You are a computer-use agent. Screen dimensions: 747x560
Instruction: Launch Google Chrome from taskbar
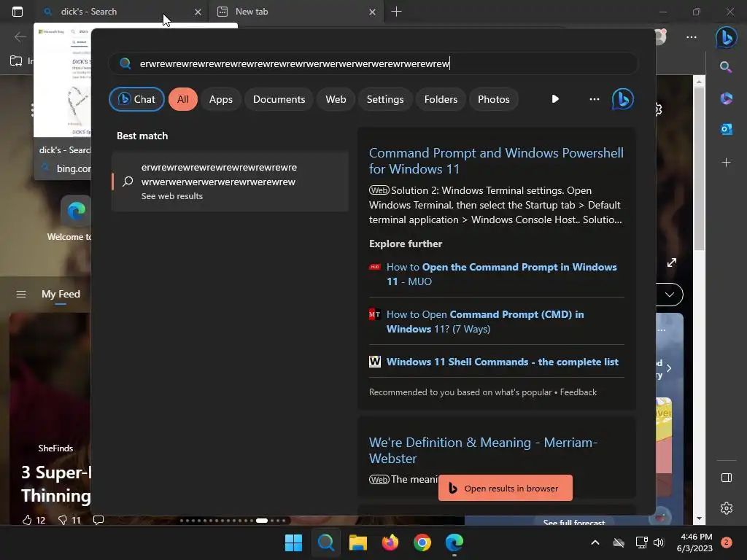point(422,542)
